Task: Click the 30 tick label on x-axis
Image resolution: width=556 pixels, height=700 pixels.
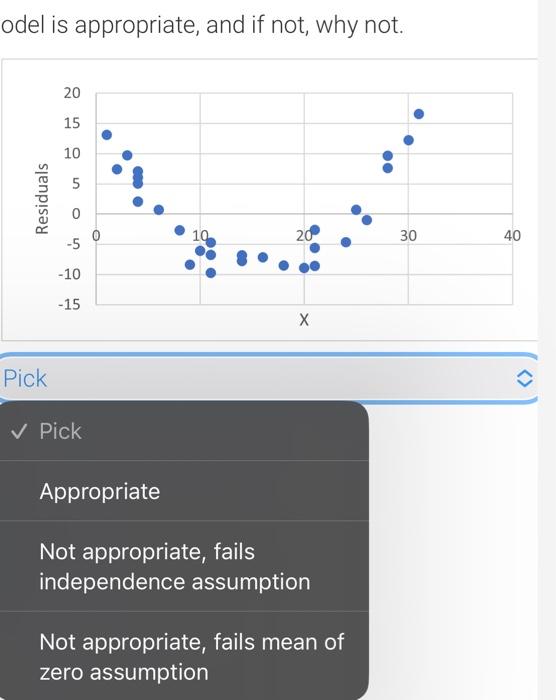Action: (408, 236)
